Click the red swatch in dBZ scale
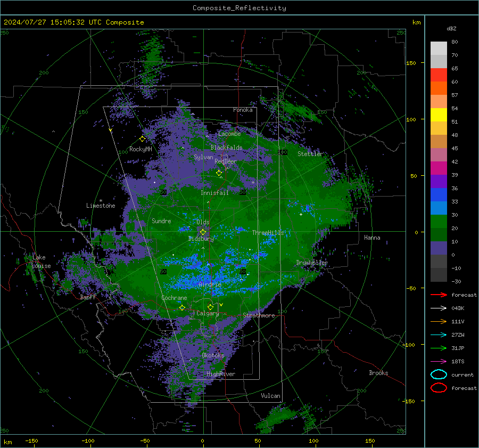 click(439, 75)
